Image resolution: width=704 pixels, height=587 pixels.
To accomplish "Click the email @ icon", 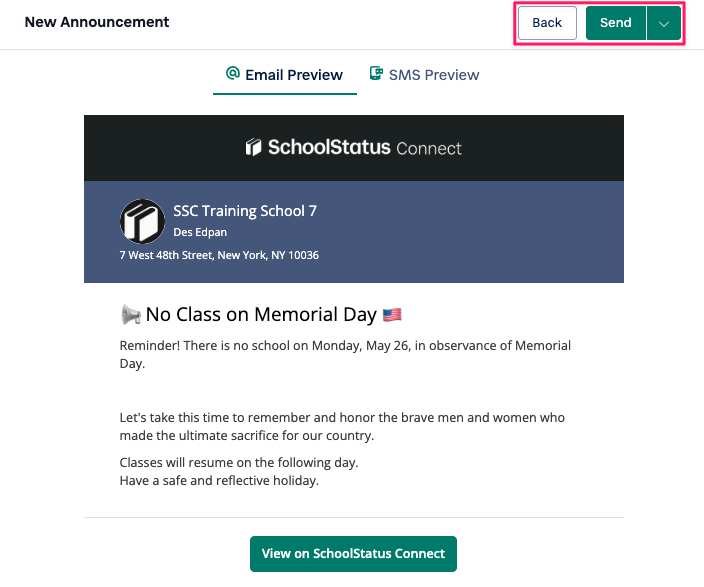I will point(233,73).
